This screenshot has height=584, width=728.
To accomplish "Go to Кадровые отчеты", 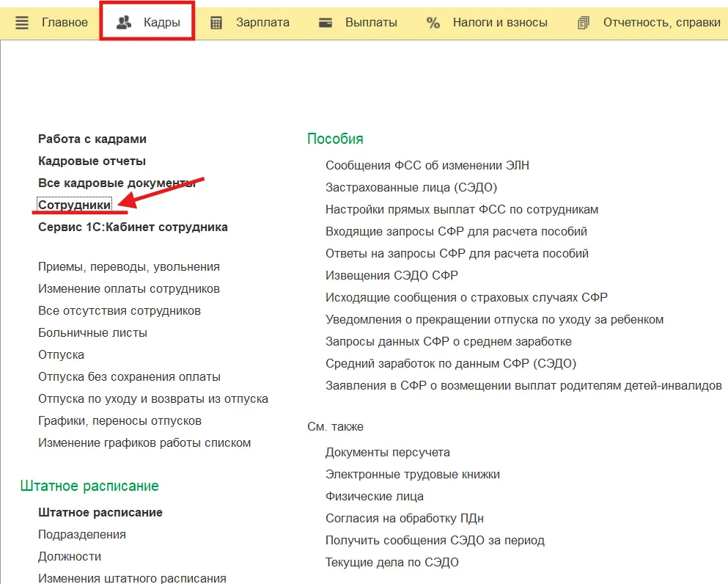I will pyautogui.click(x=92, y=161).
